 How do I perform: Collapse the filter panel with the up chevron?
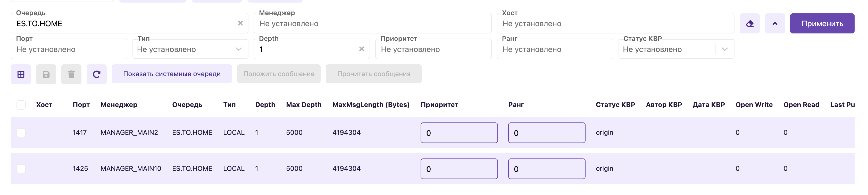pyautogui.click(x=775, y=23)
